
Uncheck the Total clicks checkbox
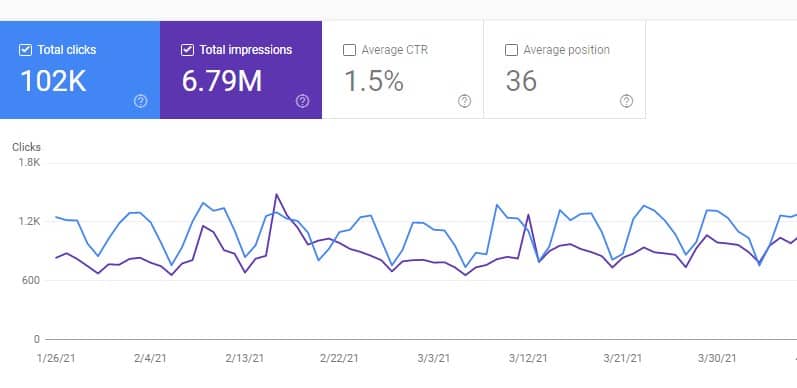pyautogui.click(x=25, y=50)
